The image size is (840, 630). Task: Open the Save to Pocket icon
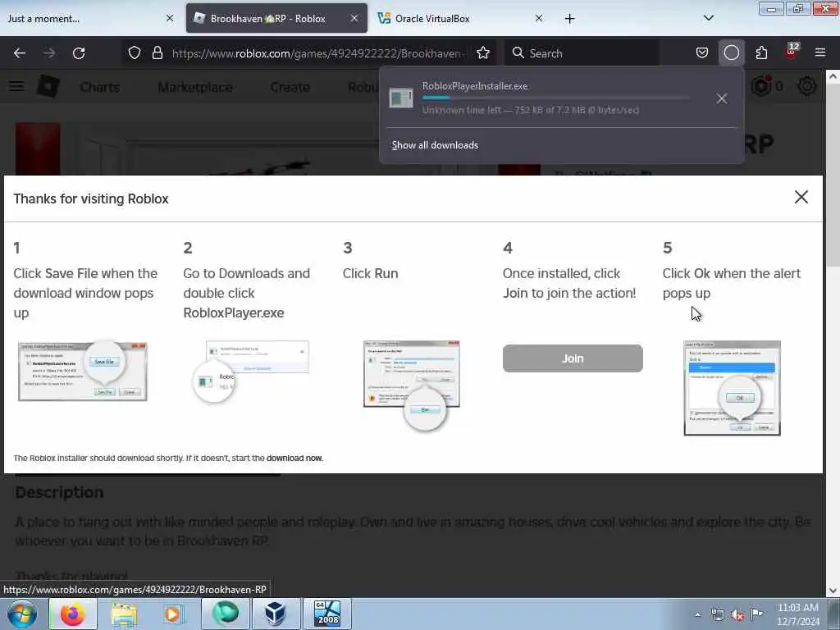(x=702, y=53)
